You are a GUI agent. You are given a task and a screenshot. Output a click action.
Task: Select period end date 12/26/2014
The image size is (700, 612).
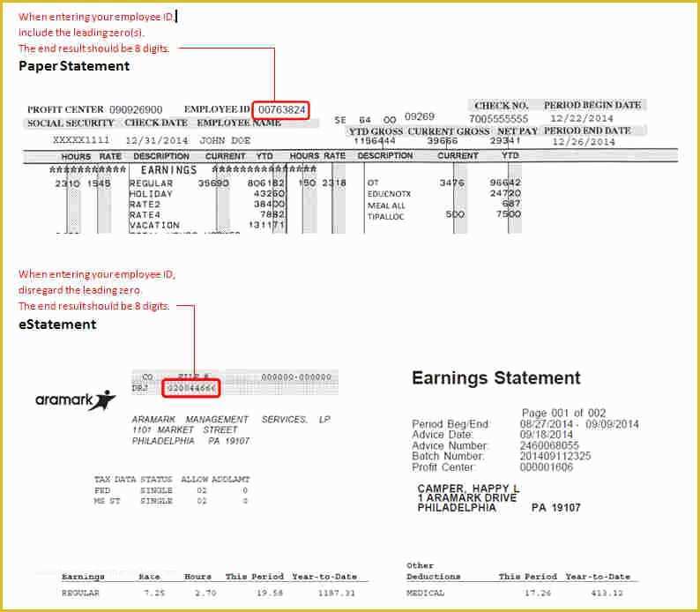pos(583,142)
